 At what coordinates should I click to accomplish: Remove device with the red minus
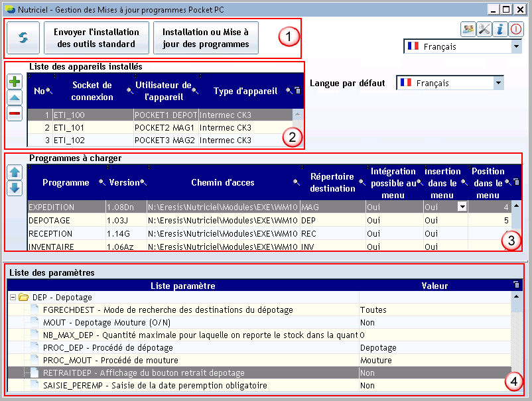[x=15, y=113]
